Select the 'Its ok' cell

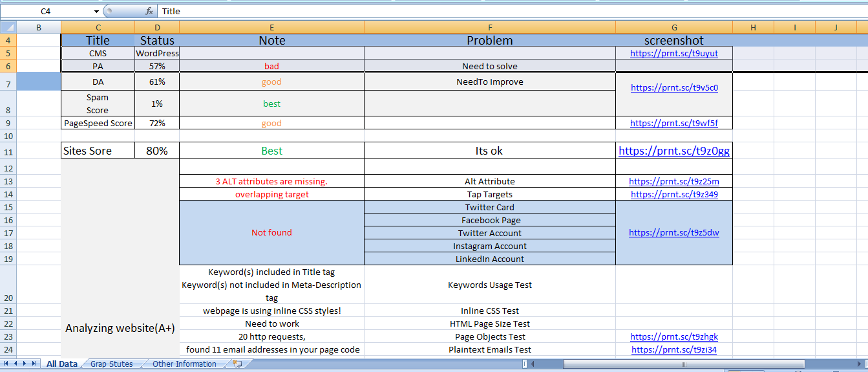(x=490, y=151)
